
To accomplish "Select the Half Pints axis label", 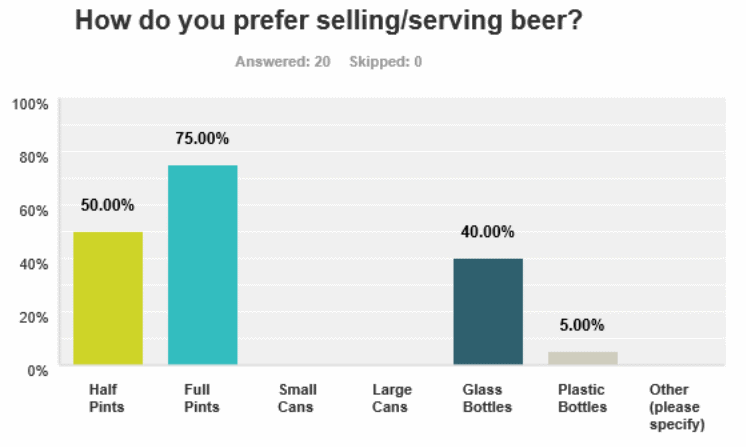I will [107, 398].
